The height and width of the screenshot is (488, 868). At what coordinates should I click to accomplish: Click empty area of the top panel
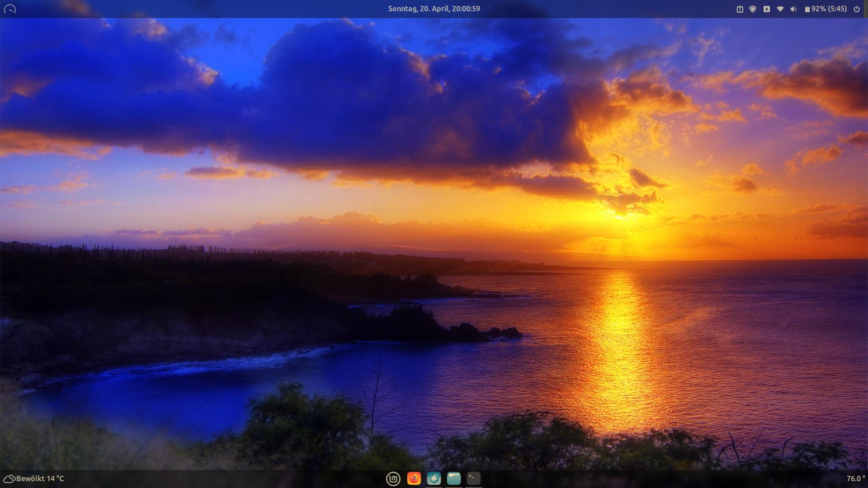[203, 9]
